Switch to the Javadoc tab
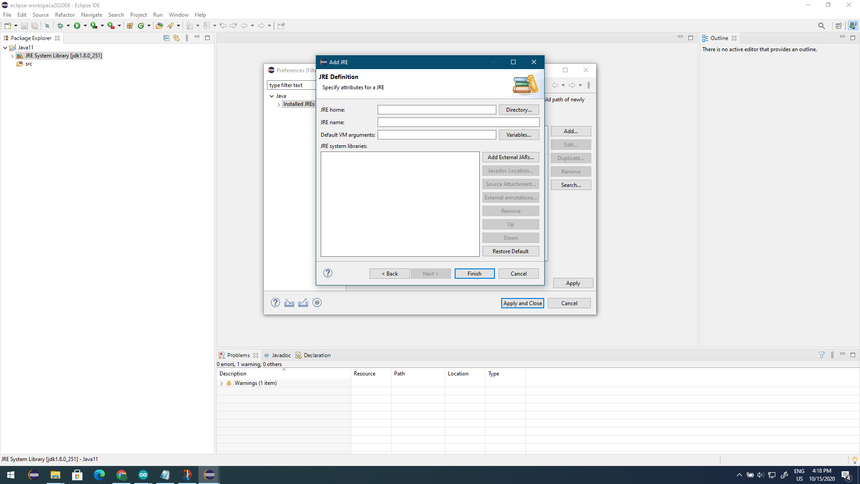 tap(280, 355)
